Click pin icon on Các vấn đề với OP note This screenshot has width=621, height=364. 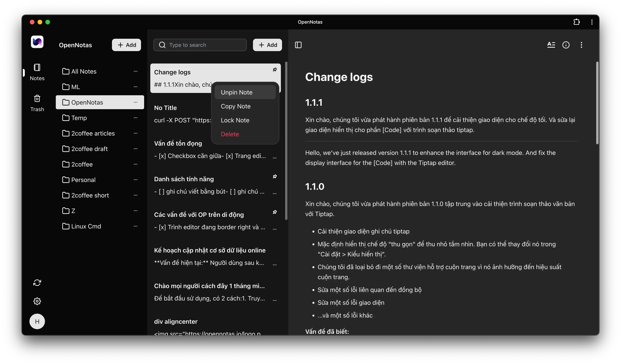274,212
